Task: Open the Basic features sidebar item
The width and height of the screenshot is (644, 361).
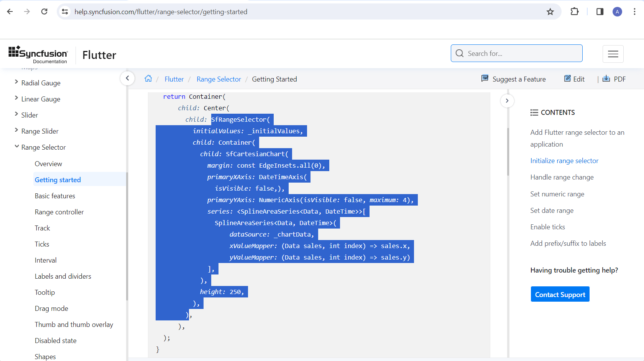Action: click(55, 196)
